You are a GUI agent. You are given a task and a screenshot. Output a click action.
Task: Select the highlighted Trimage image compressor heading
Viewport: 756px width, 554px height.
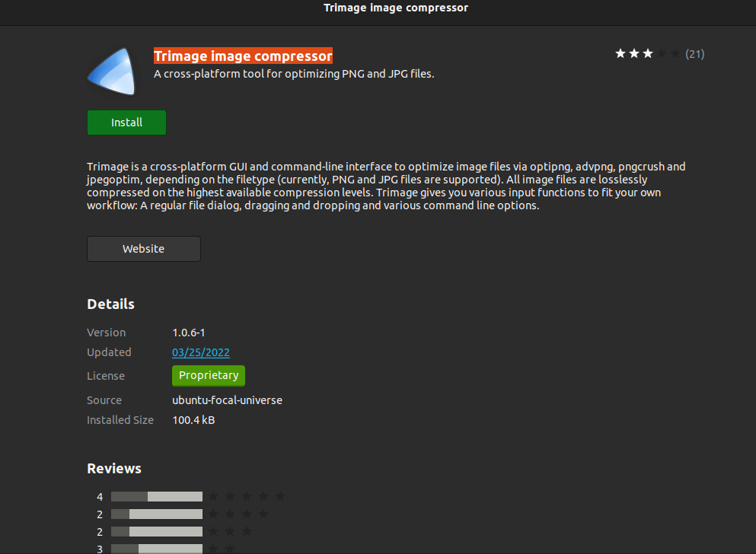243,56
